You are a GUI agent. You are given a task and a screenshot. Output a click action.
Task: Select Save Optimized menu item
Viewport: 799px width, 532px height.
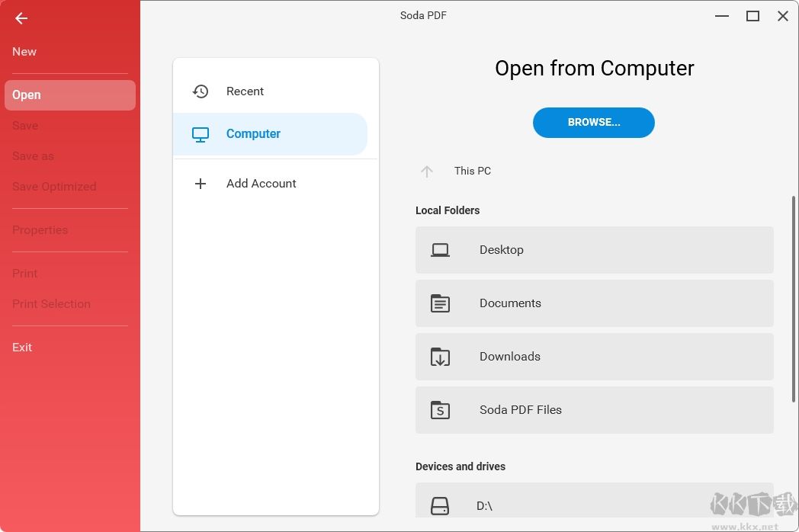pos(54,187)
